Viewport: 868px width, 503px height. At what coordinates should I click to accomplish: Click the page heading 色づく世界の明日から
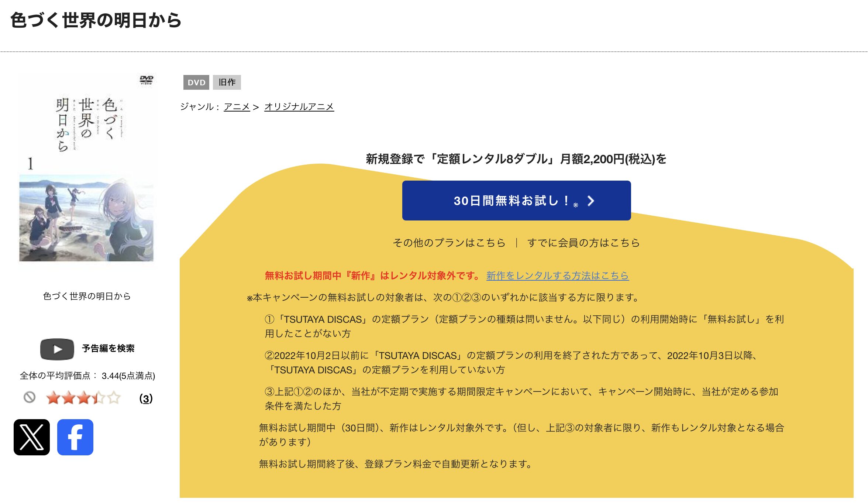[x=96, y=20]
